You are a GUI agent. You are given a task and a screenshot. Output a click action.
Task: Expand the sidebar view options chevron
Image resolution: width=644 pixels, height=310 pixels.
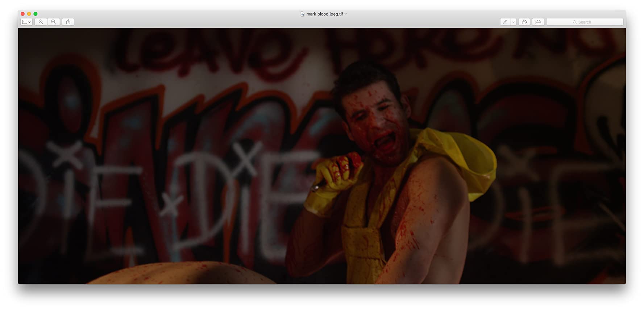30,22
